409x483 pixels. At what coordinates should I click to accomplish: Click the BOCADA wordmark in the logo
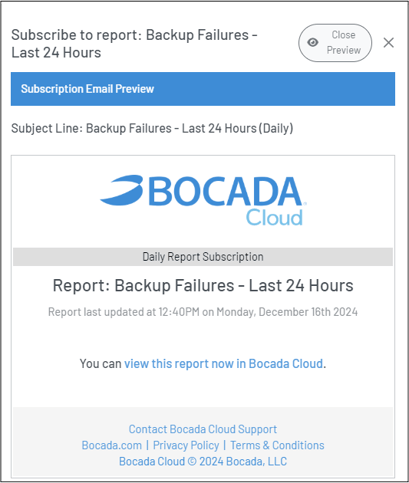225,191
